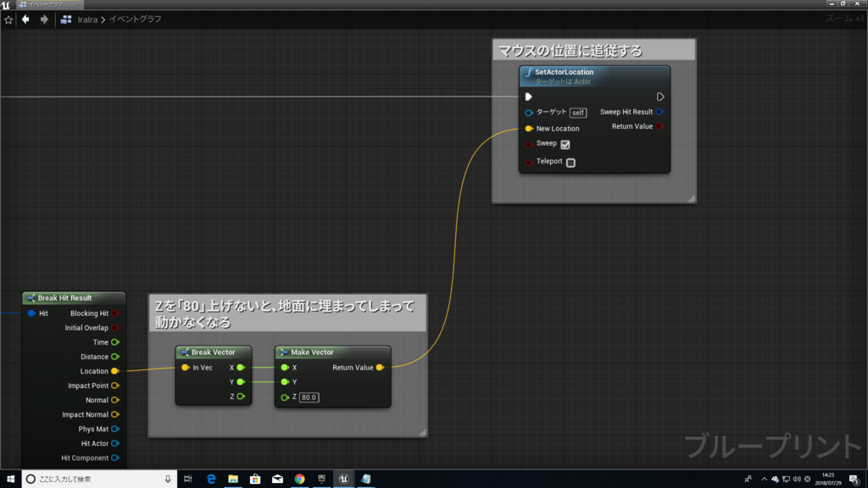Select the SetActorLocation node title
This screenshot has width=868, height=488.
[x=564, y=72]
